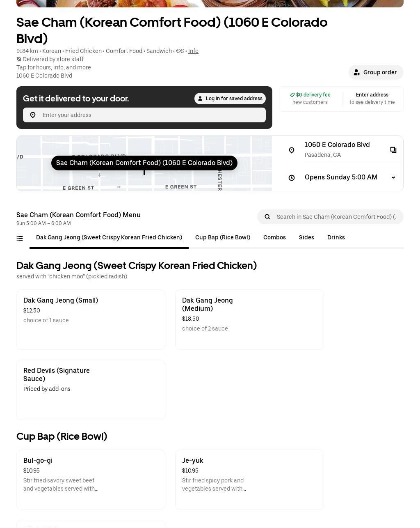This screenshot has width=420, height=528.
Task: Click the location pin in address field
Action: [x=33, y=115]
